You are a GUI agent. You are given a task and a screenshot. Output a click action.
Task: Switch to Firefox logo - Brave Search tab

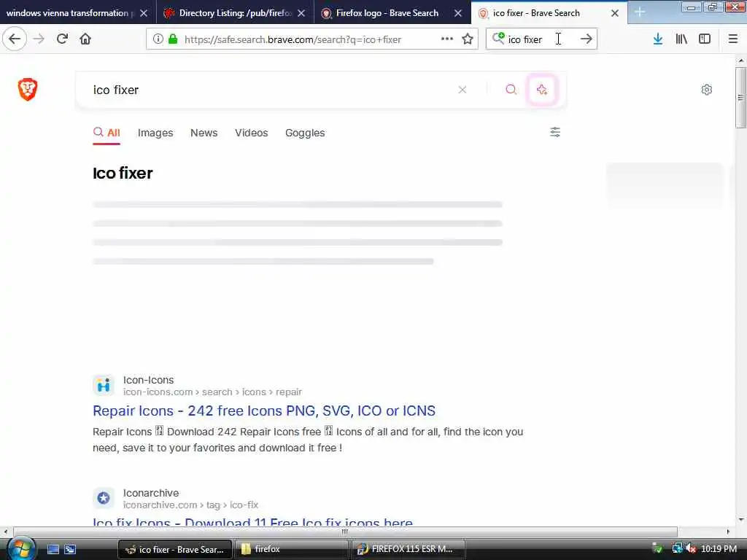click(387, 13)
